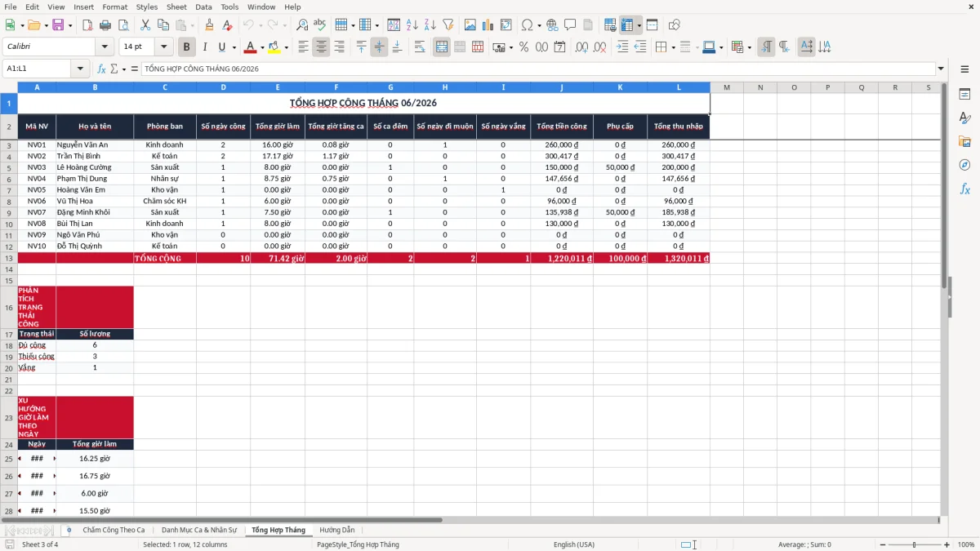Switch to Danh Mục Ca & Nhân Sự tab
The height and width of the screenshot is (551, 980).
pyautogui.click(x=198, y=530)
